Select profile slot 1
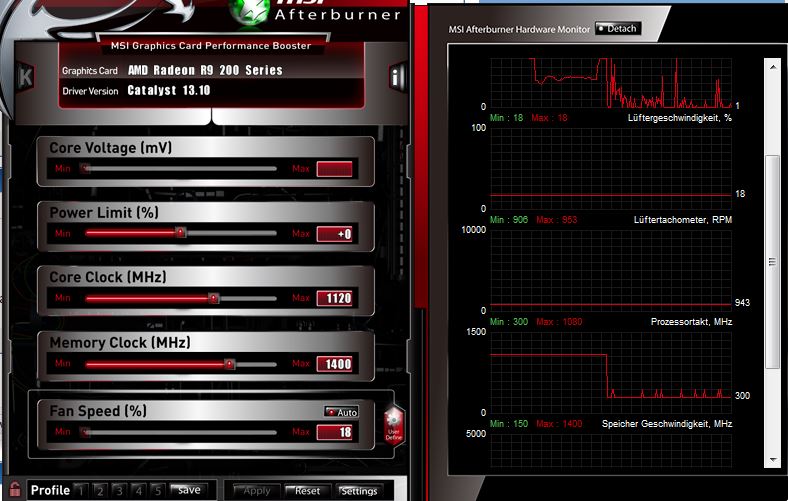Viewport: 788px width, 501px height. pos(80,490)
